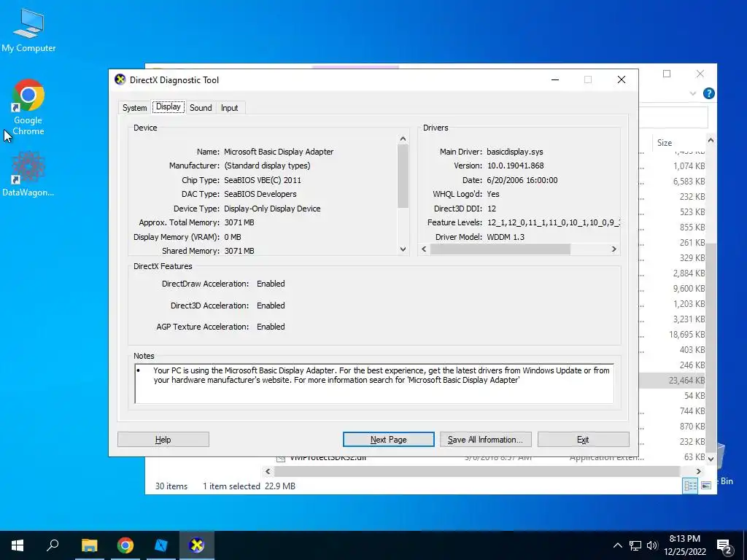Open the notification center icon
Screen dimensions: 747x560
tap(724, 546)
